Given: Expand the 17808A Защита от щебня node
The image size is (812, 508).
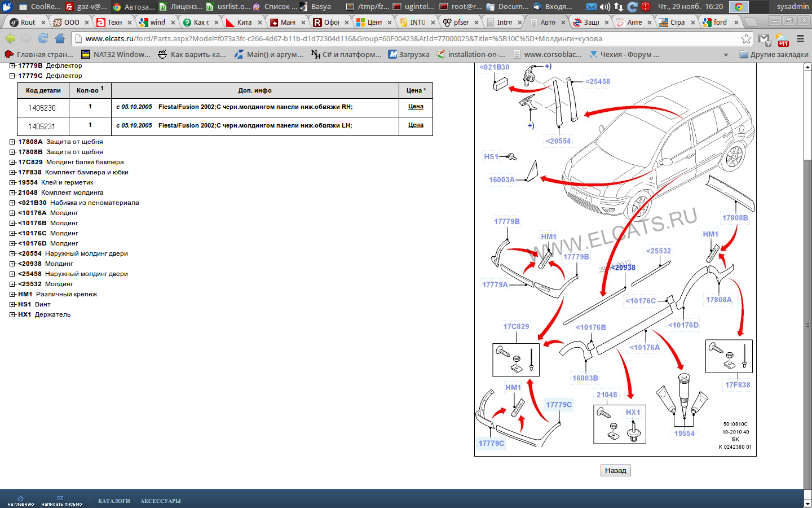Looking at the screenshot, I should coord(12,142).
